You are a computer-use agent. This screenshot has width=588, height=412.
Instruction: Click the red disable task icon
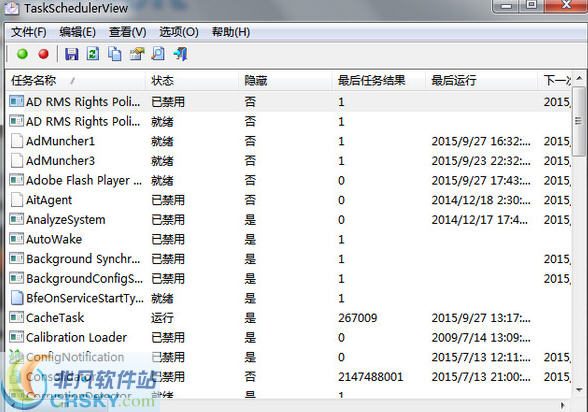point(44,54)
